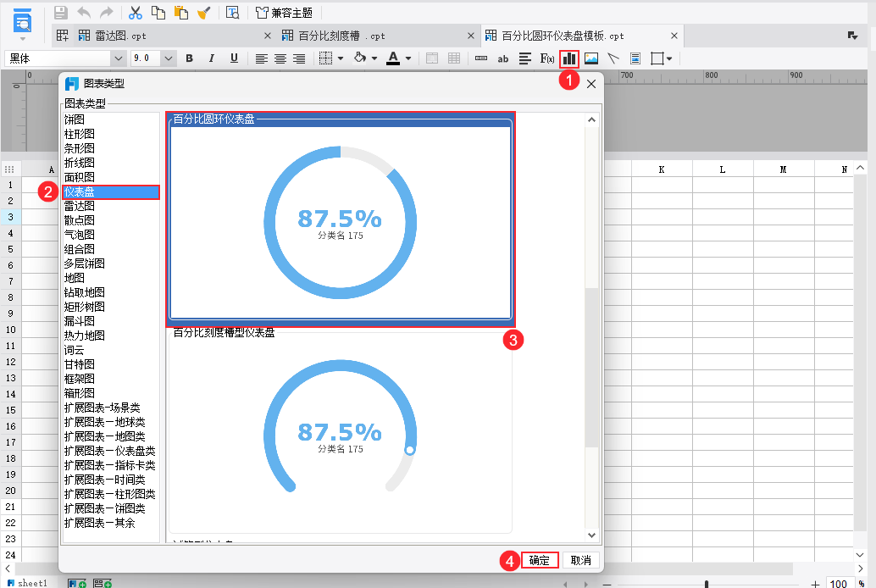Open the fill color dropdown arrow
This screenshot has height=588, width=876.
point(374,58)
